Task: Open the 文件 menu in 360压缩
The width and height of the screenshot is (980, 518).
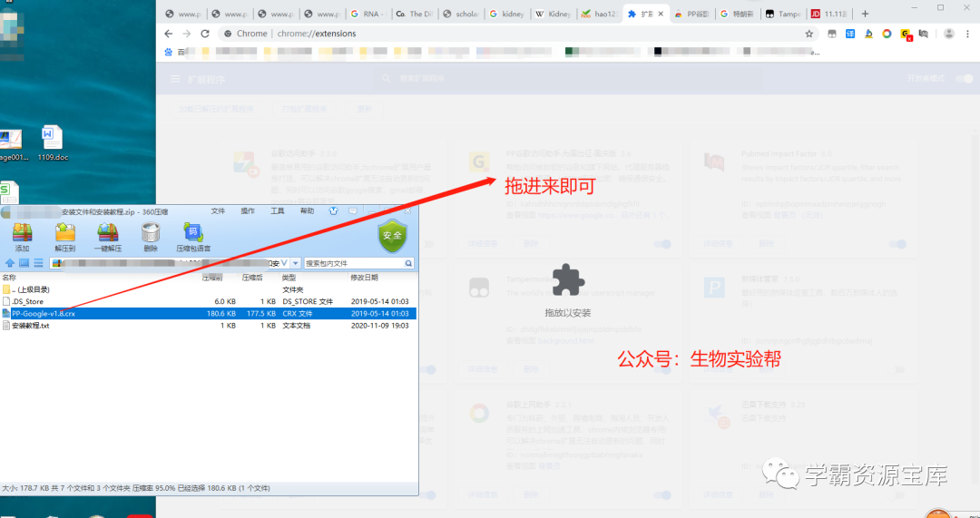Action: click(218, 211)
